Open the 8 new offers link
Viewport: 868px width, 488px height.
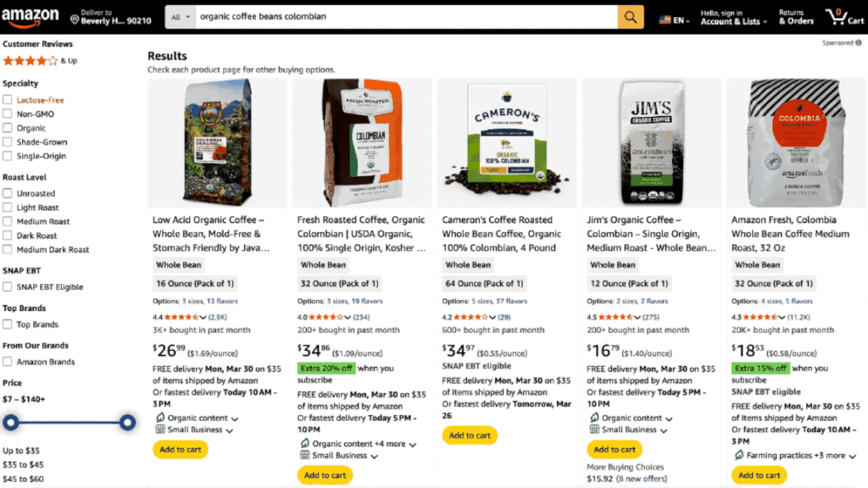[643, 479]
